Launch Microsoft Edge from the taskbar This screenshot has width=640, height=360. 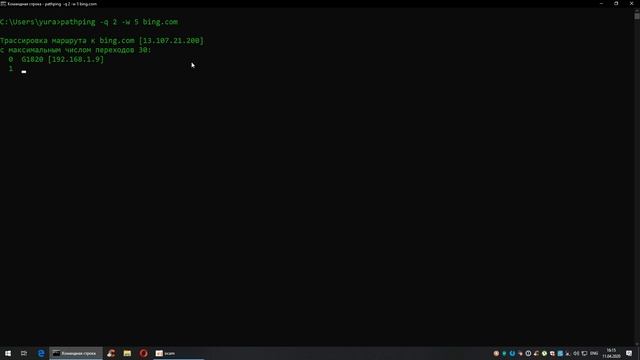coord(41,353)
